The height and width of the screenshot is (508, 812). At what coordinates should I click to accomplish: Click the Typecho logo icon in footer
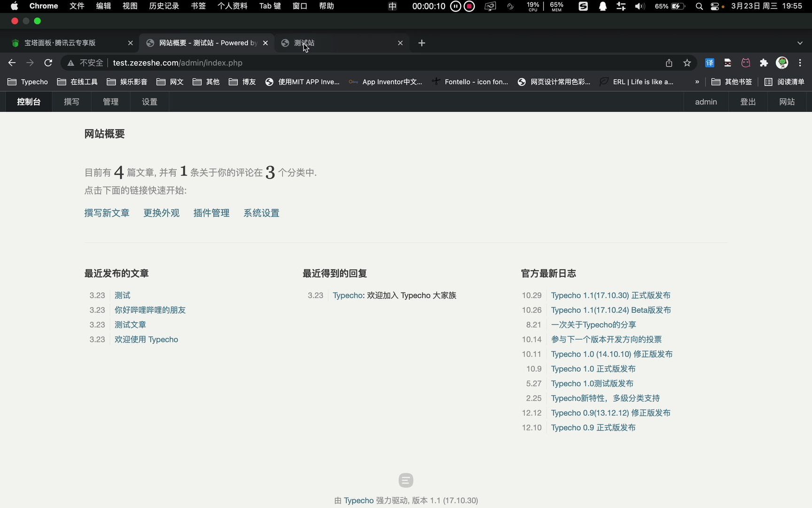[406, 480]
